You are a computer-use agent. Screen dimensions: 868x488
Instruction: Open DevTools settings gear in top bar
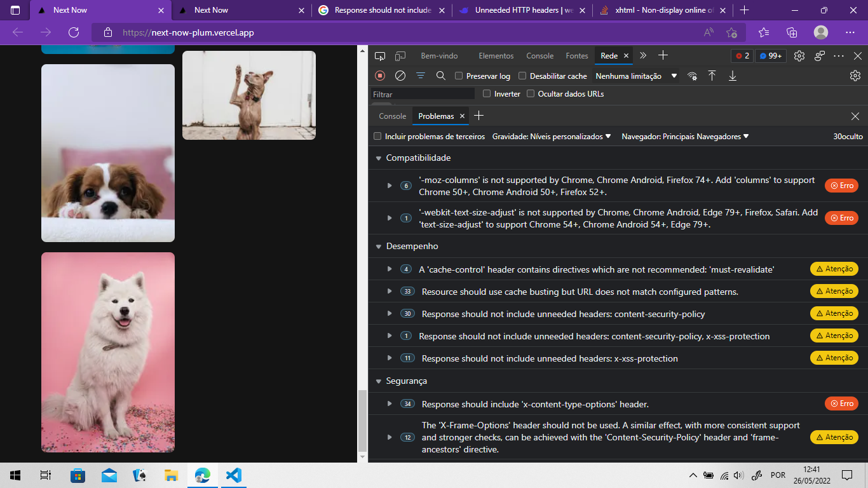(799, 56)
